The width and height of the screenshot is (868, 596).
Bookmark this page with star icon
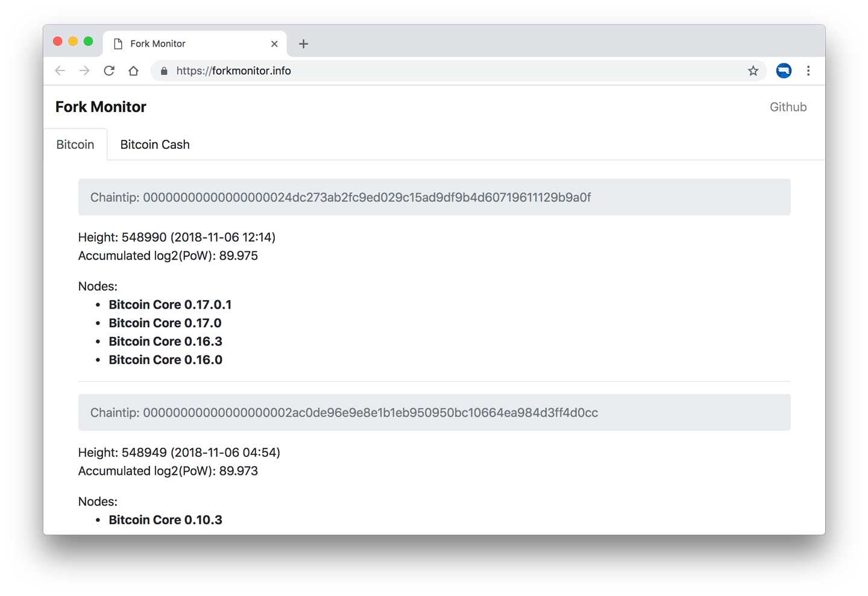(753, 71)
